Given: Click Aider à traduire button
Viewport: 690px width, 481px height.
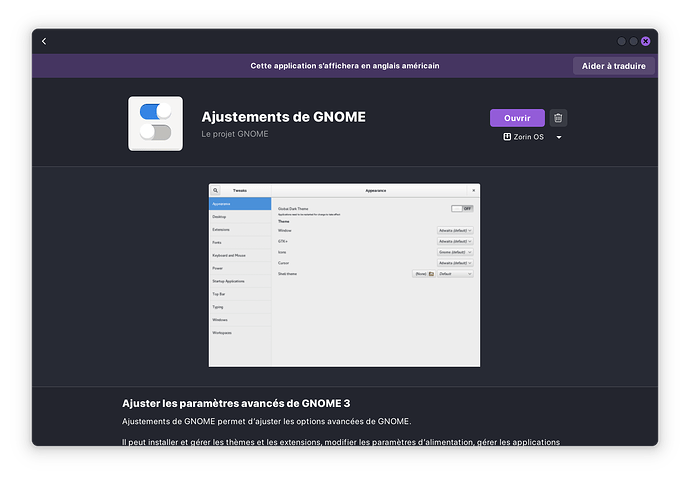Looking at the screenshot, I should 613,66.
